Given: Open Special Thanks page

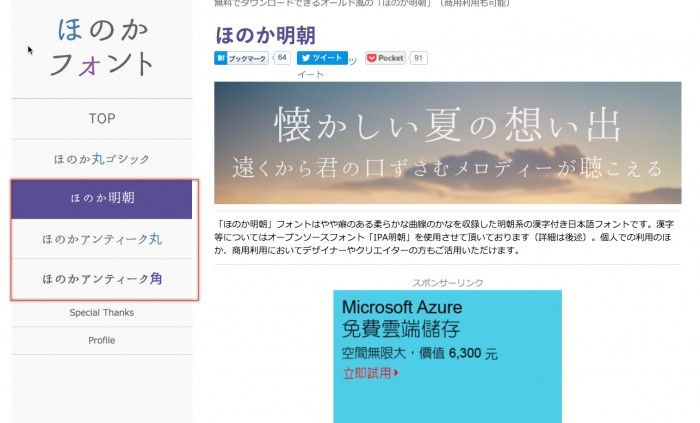Looking at the screenshot, I should pyautogui.click(x=102, y=313).
